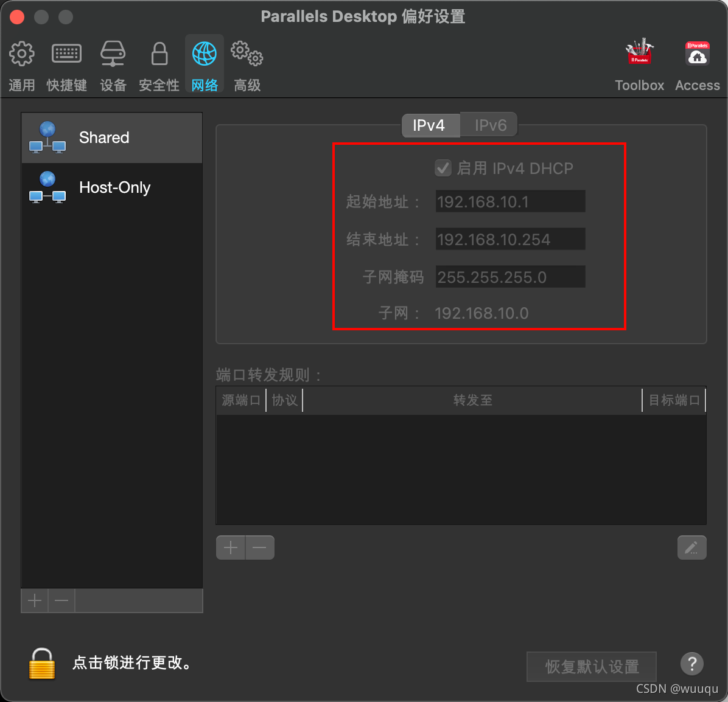This screenshot has width=728, height=702.
Task: Click the 协议 column header
Action: 284,400
